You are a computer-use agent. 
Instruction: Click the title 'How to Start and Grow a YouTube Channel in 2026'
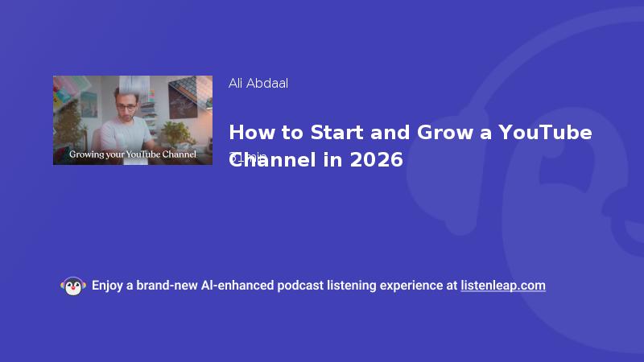tap(411, 146)
